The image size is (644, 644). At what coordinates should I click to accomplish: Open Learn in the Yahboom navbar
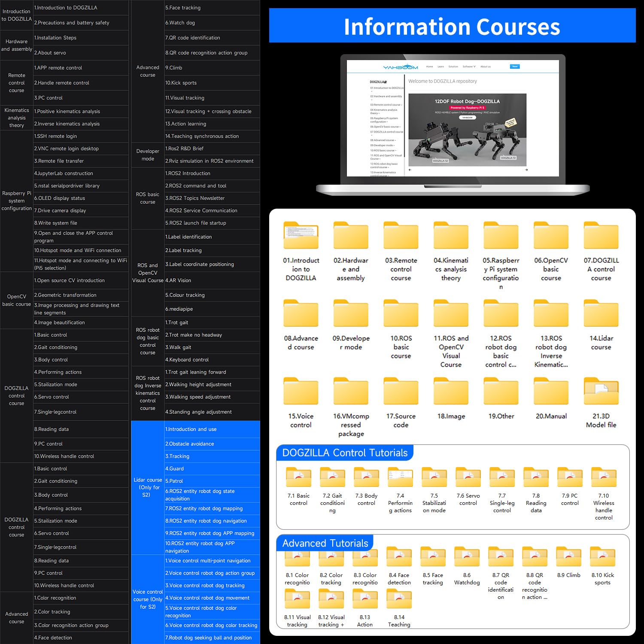tap(440, 67)
